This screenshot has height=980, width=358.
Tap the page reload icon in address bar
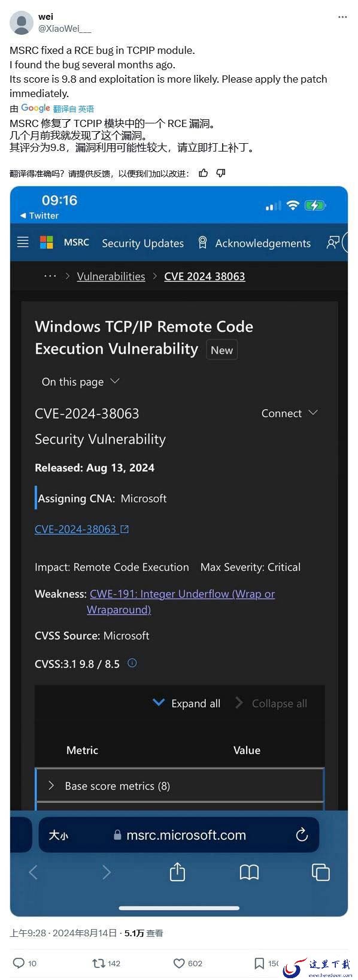coord(302,834)
